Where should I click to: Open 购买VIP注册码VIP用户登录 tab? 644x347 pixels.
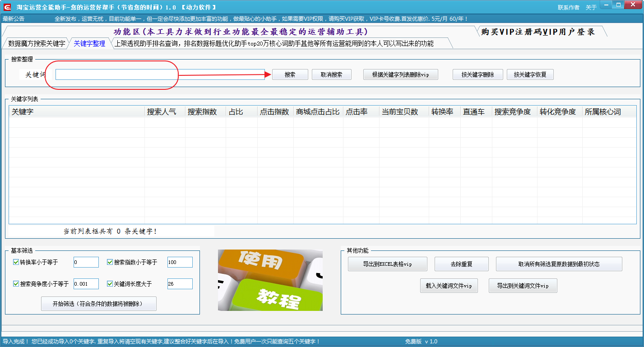[x=538, y=32]
